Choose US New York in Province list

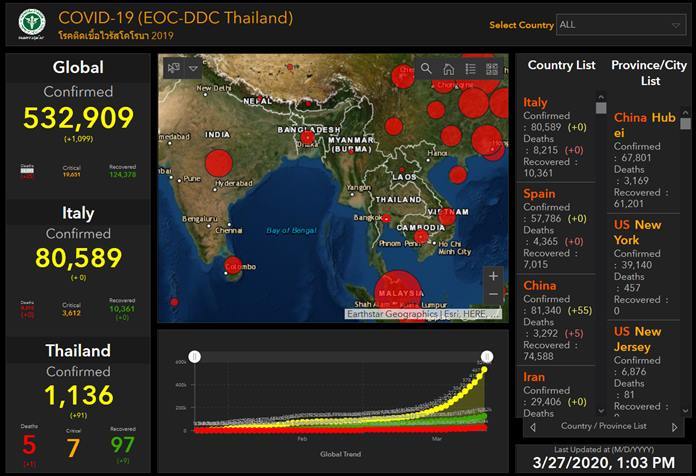(x=638, y=232)
